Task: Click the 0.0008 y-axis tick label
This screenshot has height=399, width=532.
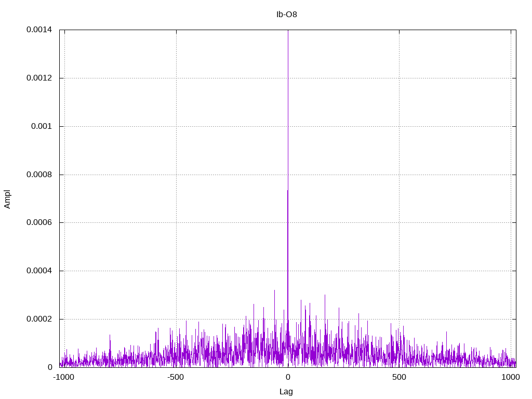Action: (x=39, y=175)
